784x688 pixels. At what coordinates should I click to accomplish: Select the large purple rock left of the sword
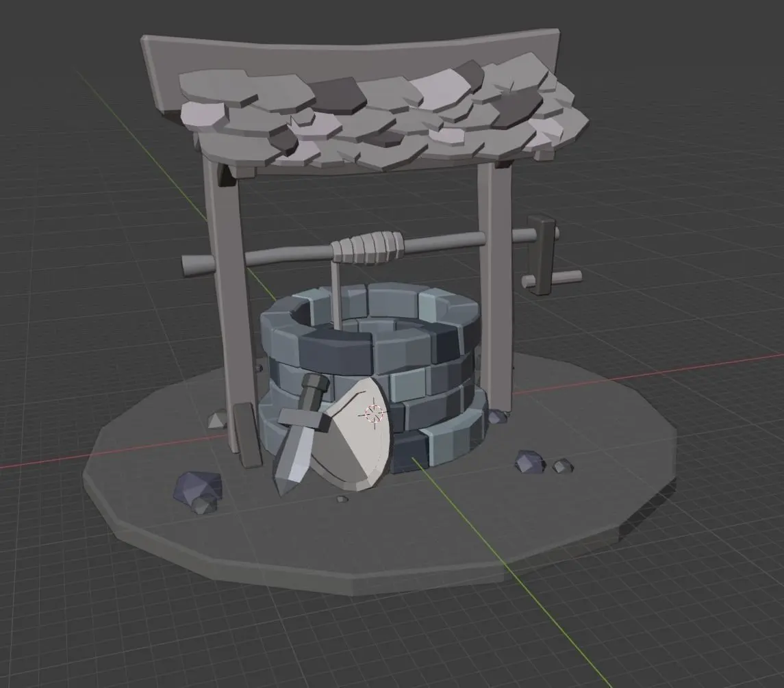197,487
